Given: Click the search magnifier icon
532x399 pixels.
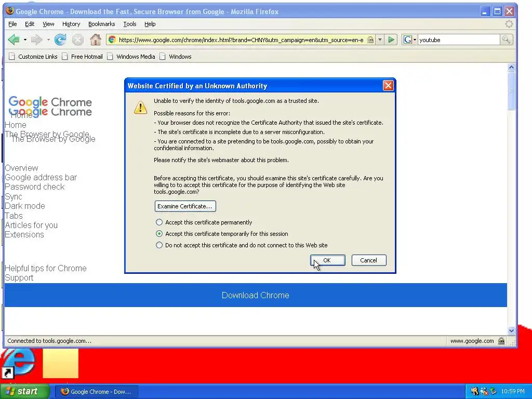Looking at the screenshot, I should [506, 39].
